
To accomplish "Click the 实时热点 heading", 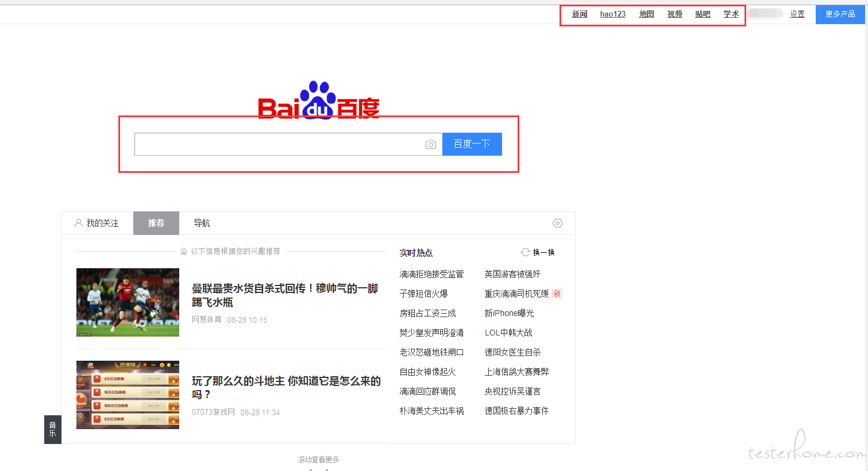I will pyautogui.click(x=416, y=253).
